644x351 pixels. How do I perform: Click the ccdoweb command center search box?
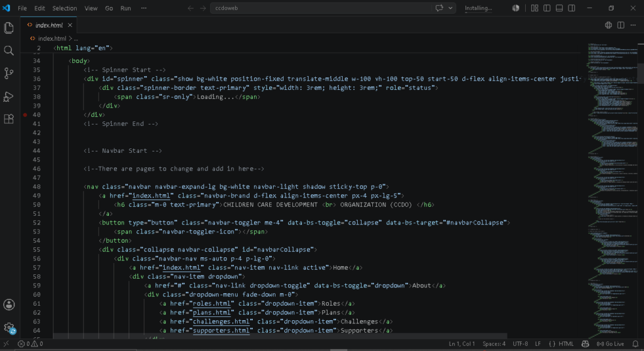pyautogui.click(x=320, y=8)
